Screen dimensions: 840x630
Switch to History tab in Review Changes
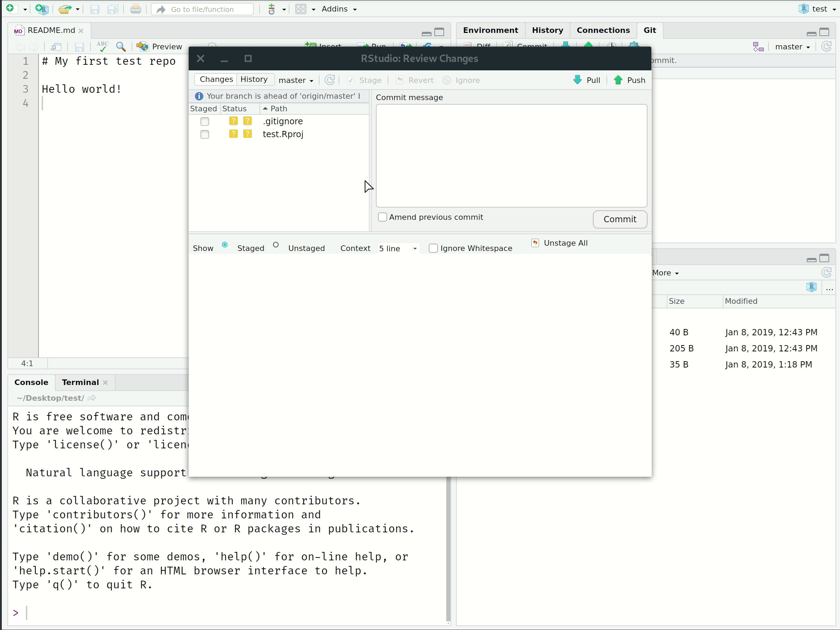coord(254,79)
